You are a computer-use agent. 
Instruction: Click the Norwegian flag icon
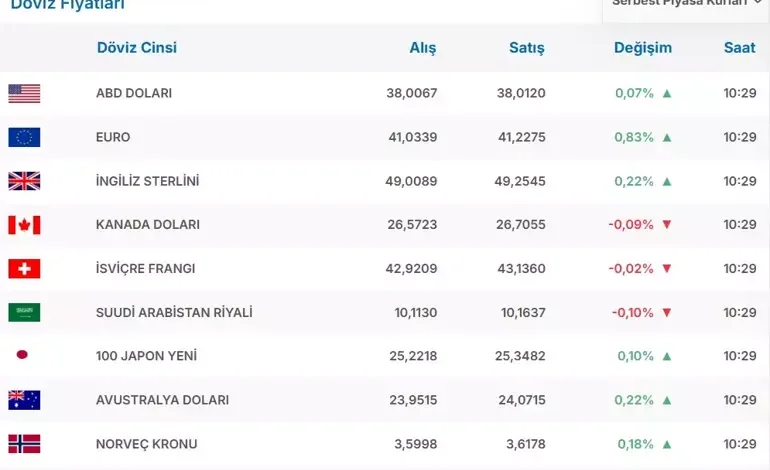(24, 444)
